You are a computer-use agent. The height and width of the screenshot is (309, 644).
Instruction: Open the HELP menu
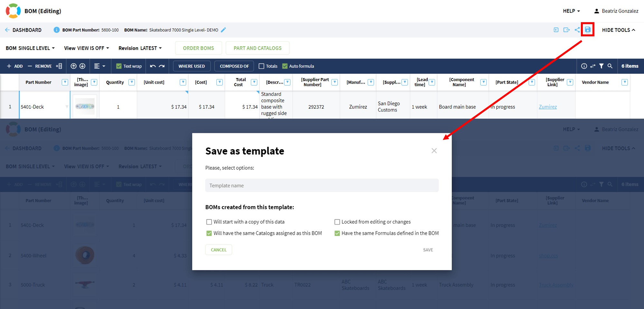(571, 11)
